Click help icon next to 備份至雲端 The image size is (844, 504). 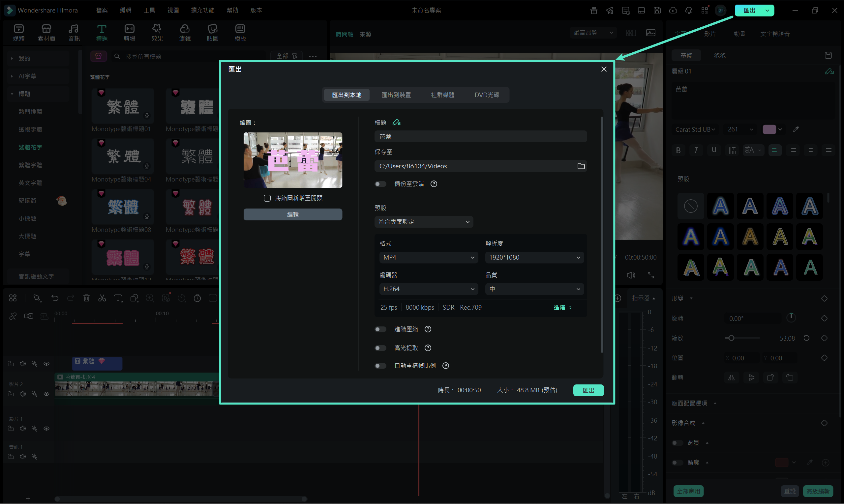[x=434, y=184]
